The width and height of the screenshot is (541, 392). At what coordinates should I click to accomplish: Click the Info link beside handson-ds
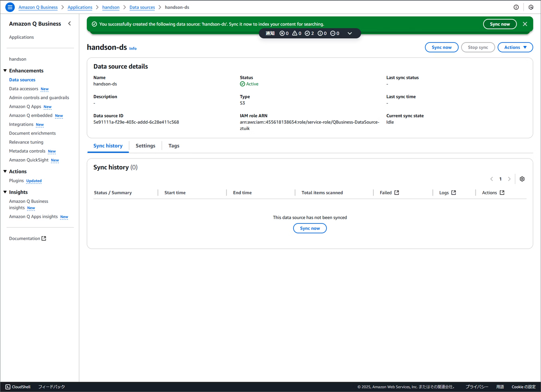coord(133,48)
